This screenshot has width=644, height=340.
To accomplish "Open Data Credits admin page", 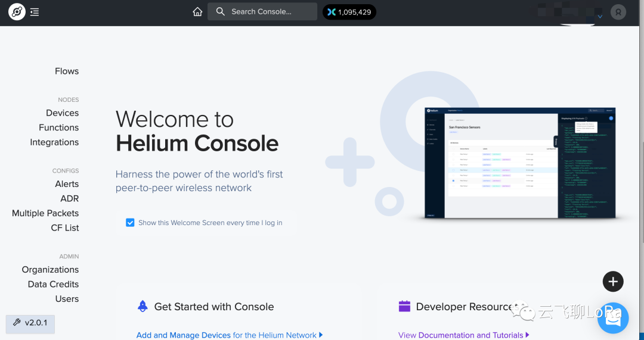I will tap(53, 284).
